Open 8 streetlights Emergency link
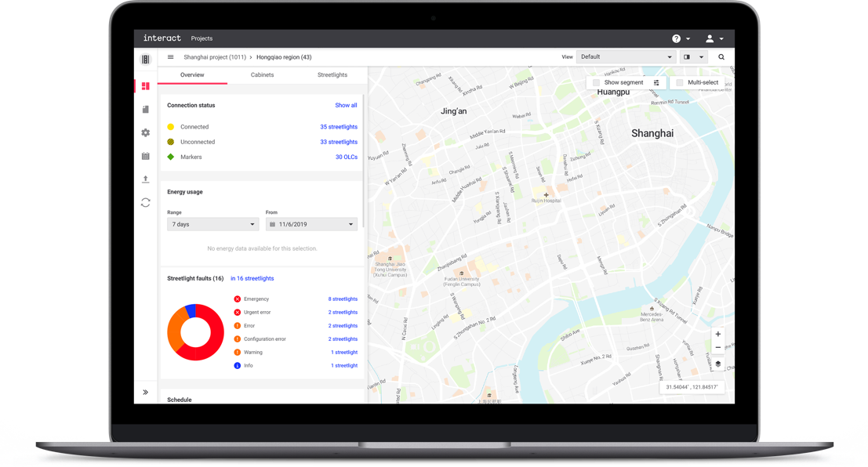The height and width of the screenshot is (467, 868). pyautogui.click(x=343, y=299)
